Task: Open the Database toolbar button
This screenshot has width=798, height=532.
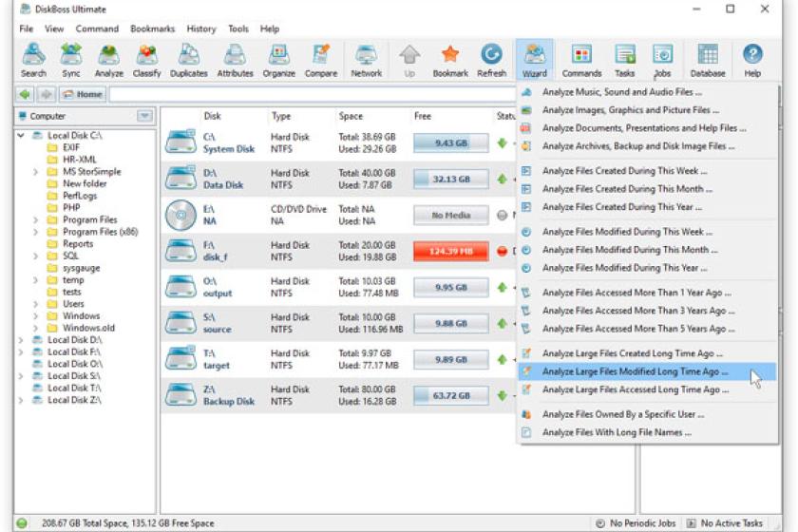Action: [x=708, y=61]
